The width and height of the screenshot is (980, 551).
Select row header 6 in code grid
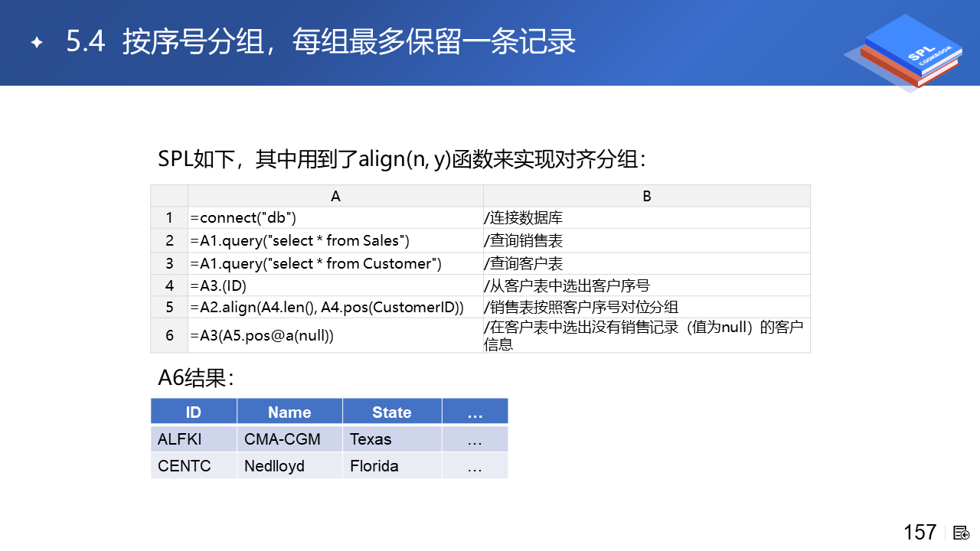click(169, 335)
